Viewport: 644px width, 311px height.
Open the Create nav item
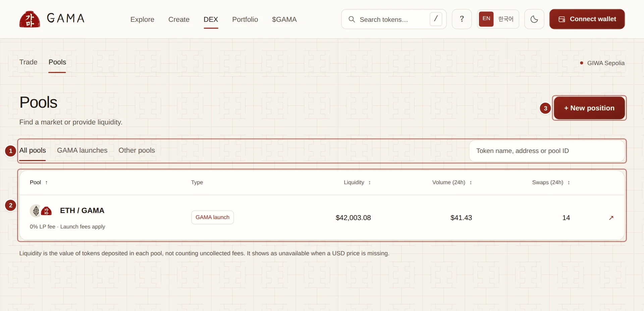coord(179,19)
